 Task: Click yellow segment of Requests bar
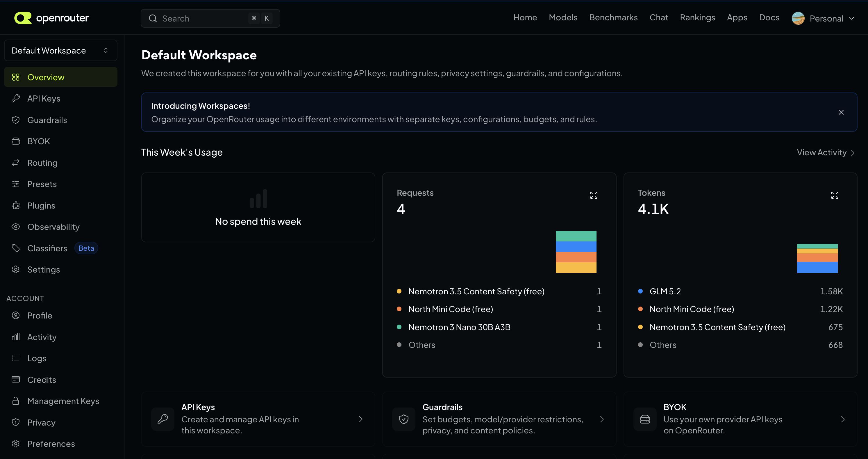click(x=576, y=267)
